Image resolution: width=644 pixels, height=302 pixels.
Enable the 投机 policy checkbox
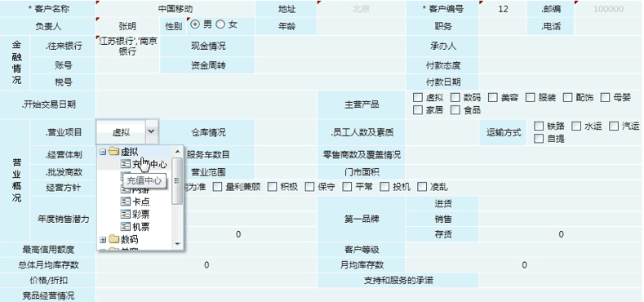tap(384, 187)
